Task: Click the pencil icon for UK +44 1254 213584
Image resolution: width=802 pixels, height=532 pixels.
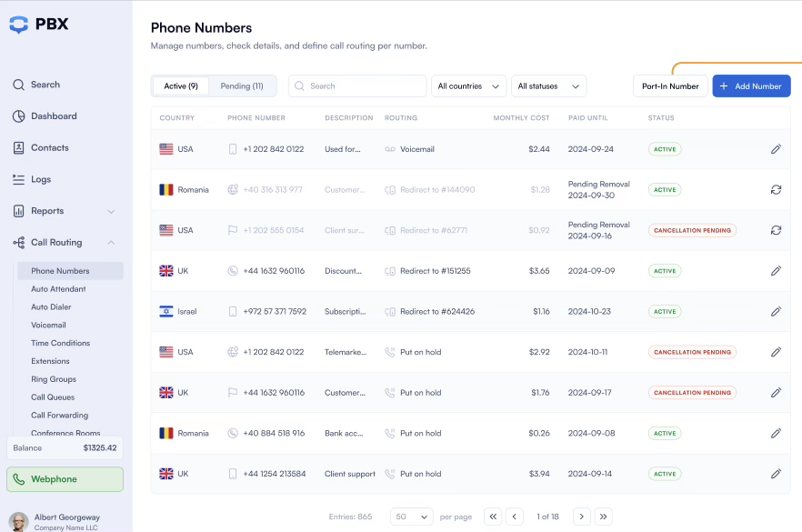Action: (776, 474)
